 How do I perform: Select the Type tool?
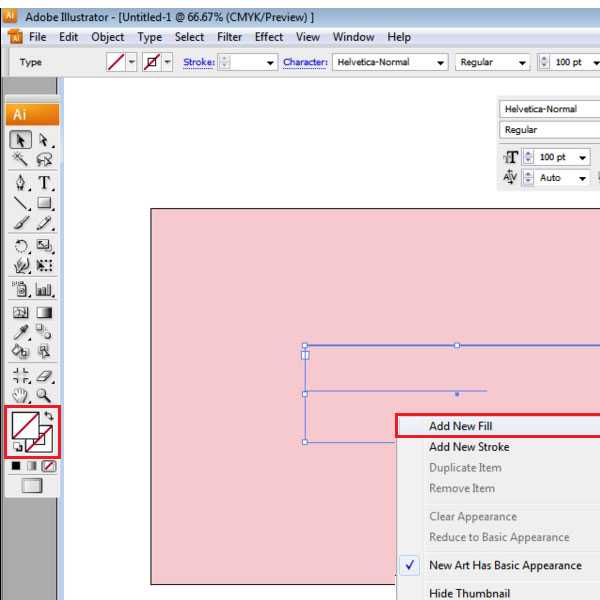coord(45,183)
